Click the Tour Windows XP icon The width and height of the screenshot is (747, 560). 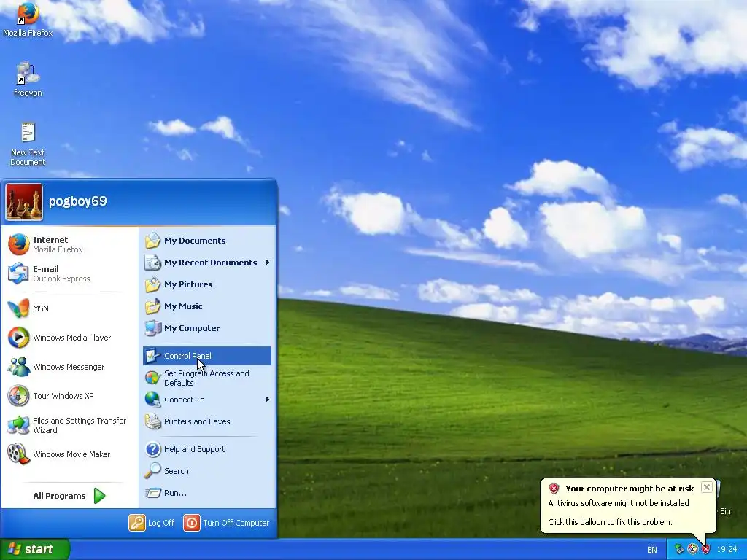point(18,396)
